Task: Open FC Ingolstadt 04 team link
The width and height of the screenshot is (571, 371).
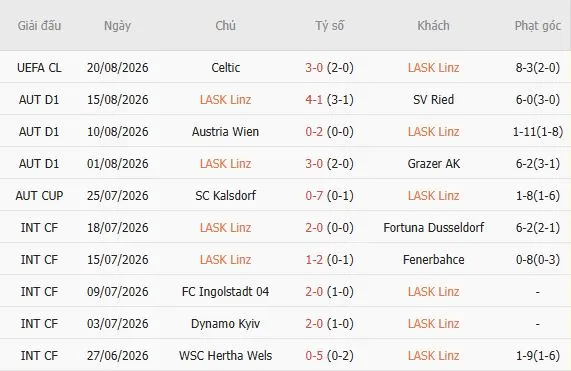Action: 225,292
